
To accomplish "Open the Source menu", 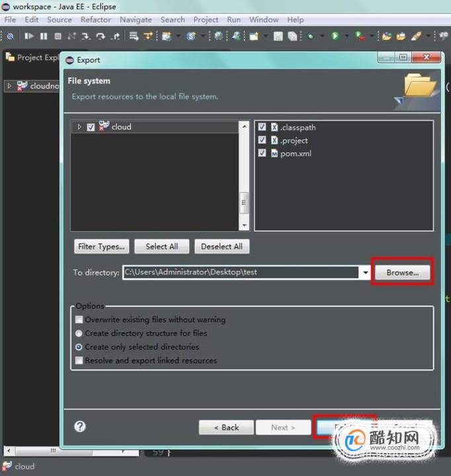I will (x=60, y=20).
